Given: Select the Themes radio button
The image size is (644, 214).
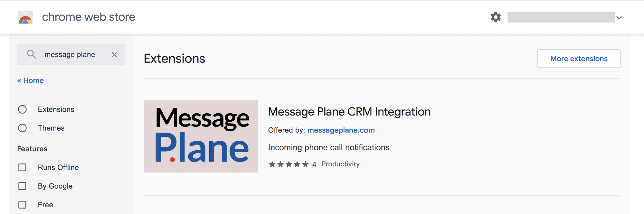Looking at the screenshot, I should click(x=22, y=128).
